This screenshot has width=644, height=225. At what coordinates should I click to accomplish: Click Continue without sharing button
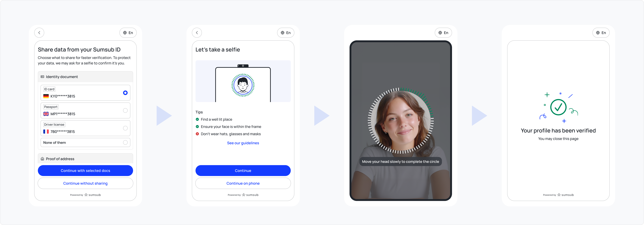(x=85, y=183)
